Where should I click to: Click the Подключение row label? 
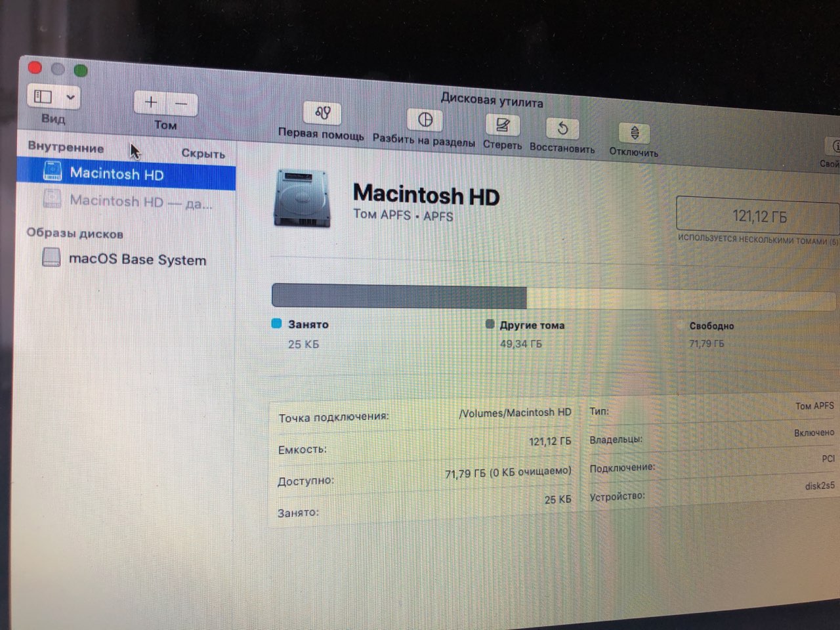pos(622,468)
